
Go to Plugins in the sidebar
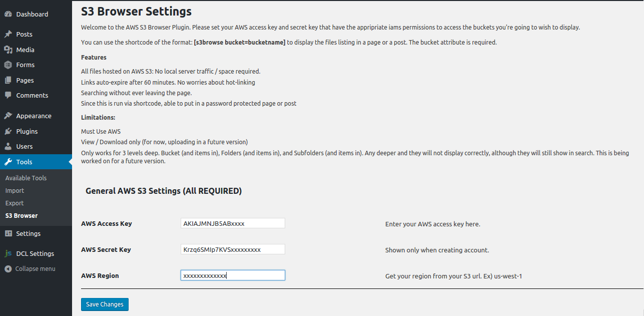coord(36,131)
